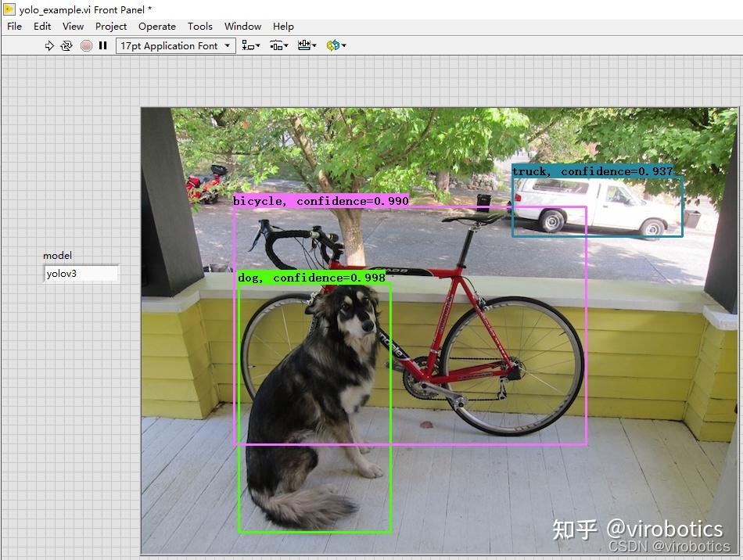Run the VI with the Run arrow
Viewport: 743px width, 560px height.
[49, 45]
